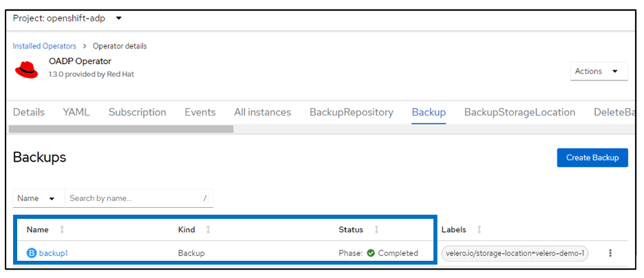Switch to the BackupStorageLocation tab
The height and width of the screenshot is (278, 644).
pos(519,112)
